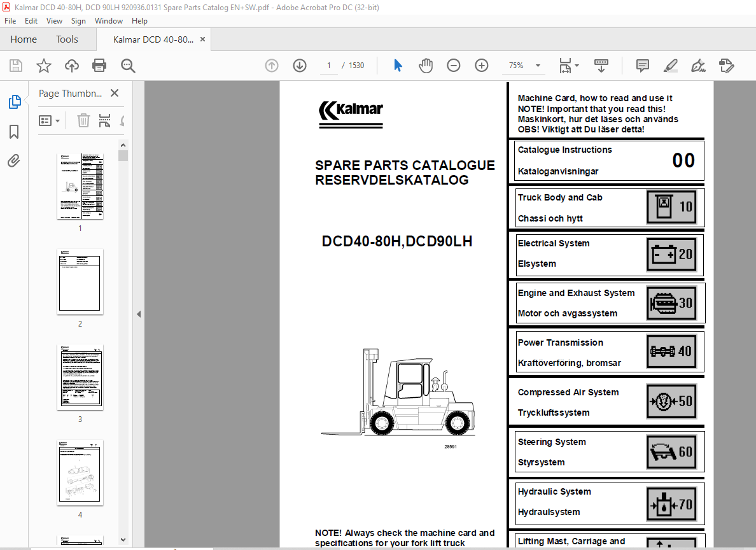Close the Page Thumbnails panel
The image size is (756, 550).
pyautogui.click(x=115, y=93)
